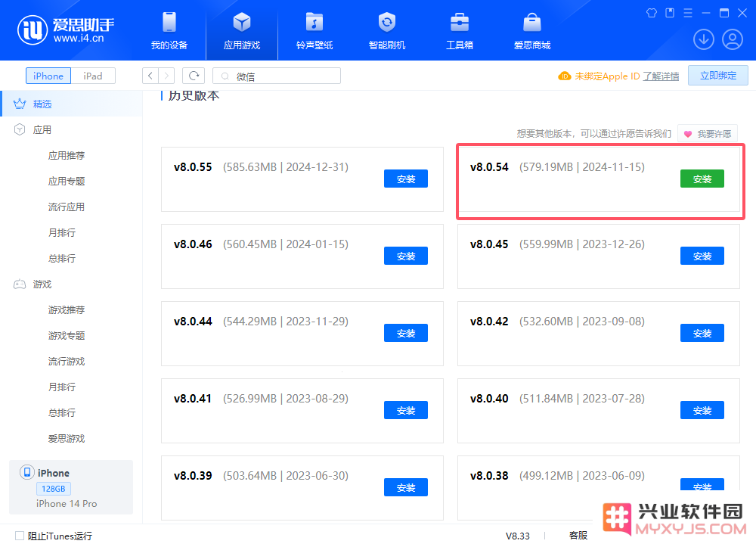756x547 pixels.
Task: Select 流行游戏 in sidebar
Action: point(67,362)
